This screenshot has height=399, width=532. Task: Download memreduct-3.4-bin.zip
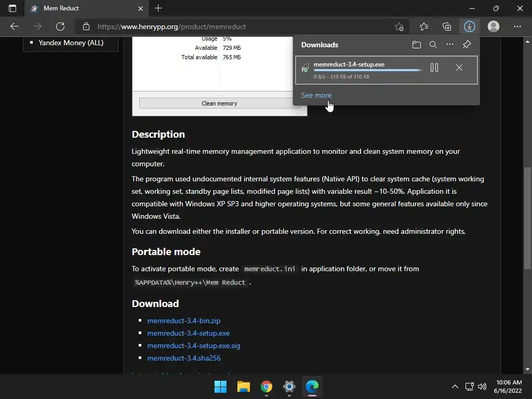point(184,321)
